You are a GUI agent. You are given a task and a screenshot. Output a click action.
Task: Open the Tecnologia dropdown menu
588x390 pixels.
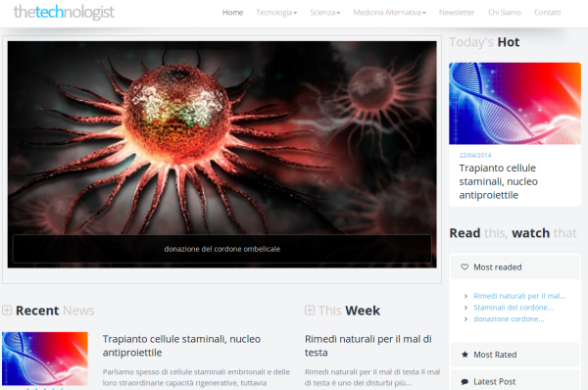coord(276,13)
